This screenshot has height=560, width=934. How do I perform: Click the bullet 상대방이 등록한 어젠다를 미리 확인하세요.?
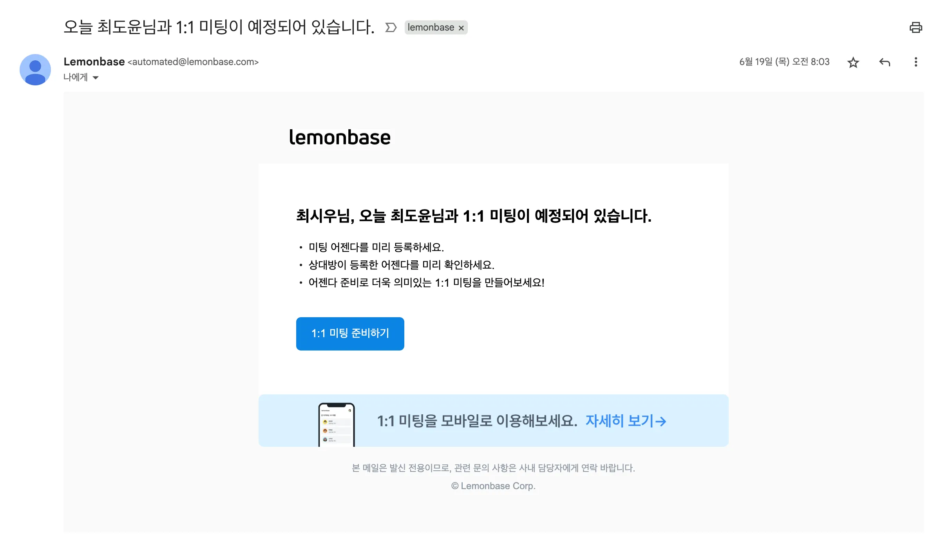tap(402, 265)
